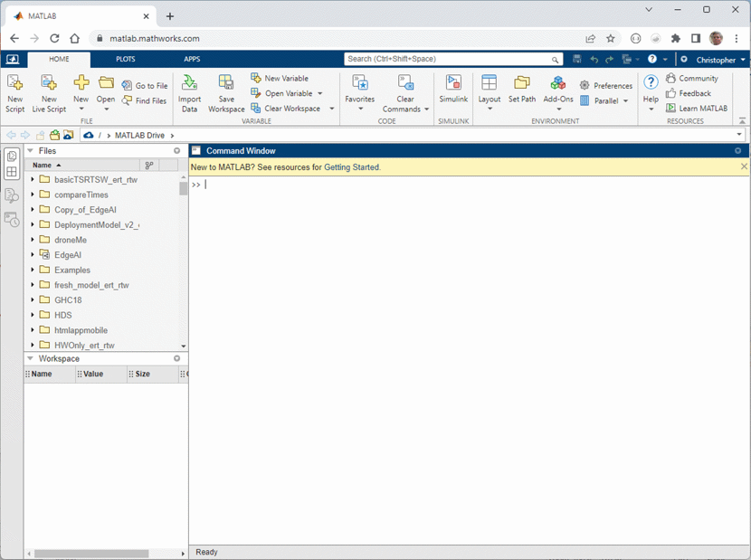Screen dimensions: 751x560
Task: Click the Getting Started link
Action: 352,167
